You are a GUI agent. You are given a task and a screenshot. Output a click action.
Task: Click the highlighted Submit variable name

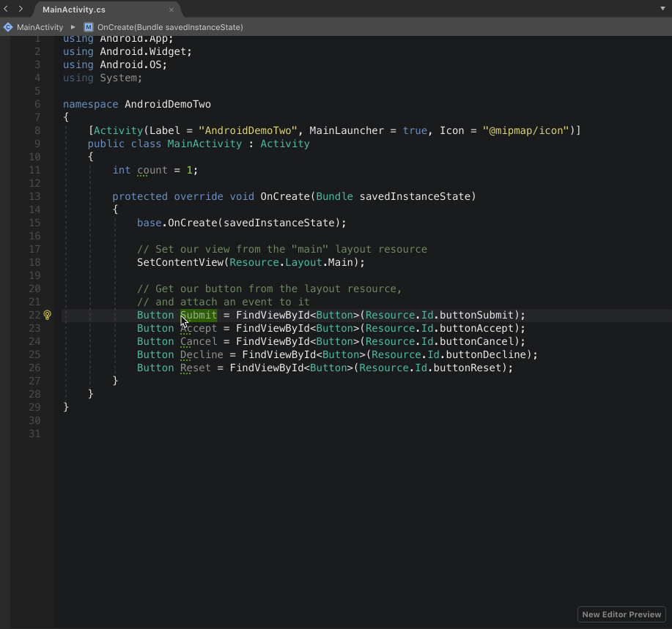199,315
